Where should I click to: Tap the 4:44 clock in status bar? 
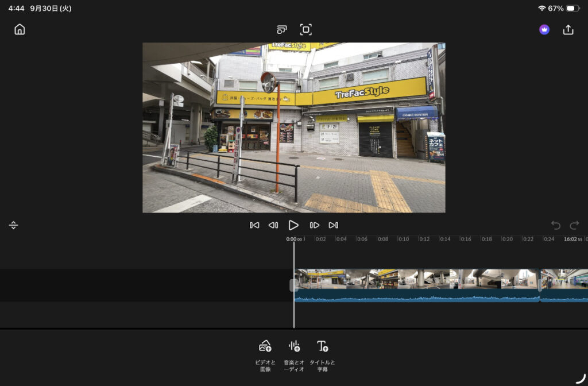(x=17, y=8)
